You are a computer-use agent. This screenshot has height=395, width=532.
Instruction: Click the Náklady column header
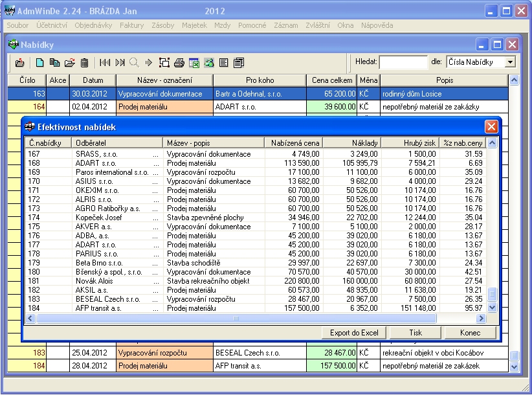click(x=352, y=143)
